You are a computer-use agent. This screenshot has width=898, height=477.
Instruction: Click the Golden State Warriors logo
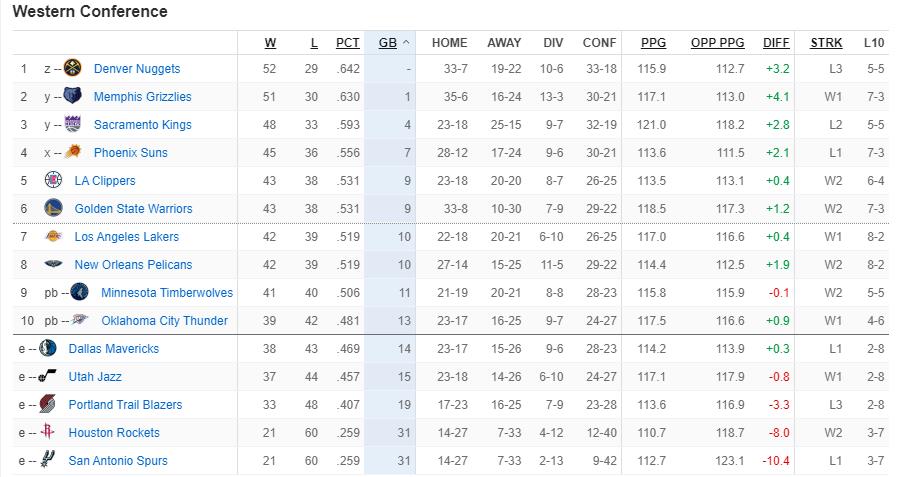(53, 208)
